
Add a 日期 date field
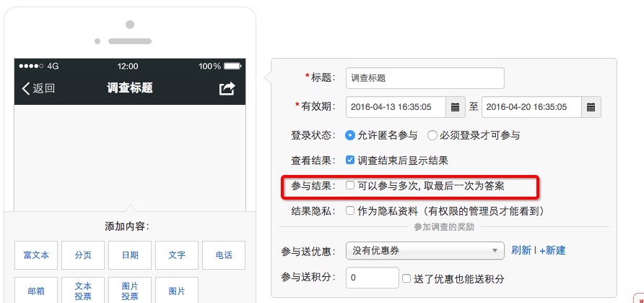(130, 255)
